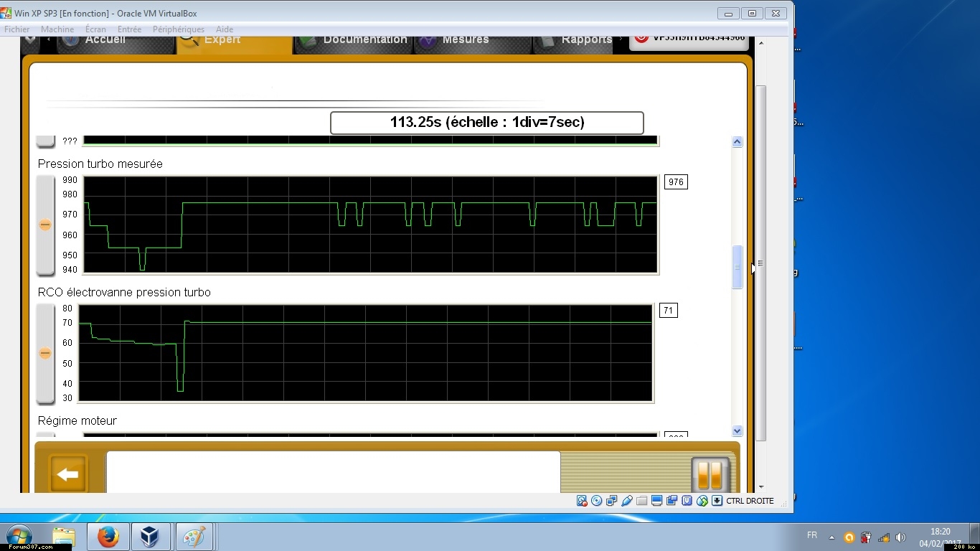This screenshot has width=980, height=551.
Task: Open the Machine menu in VirtualBox
Action: click(57, 29)
